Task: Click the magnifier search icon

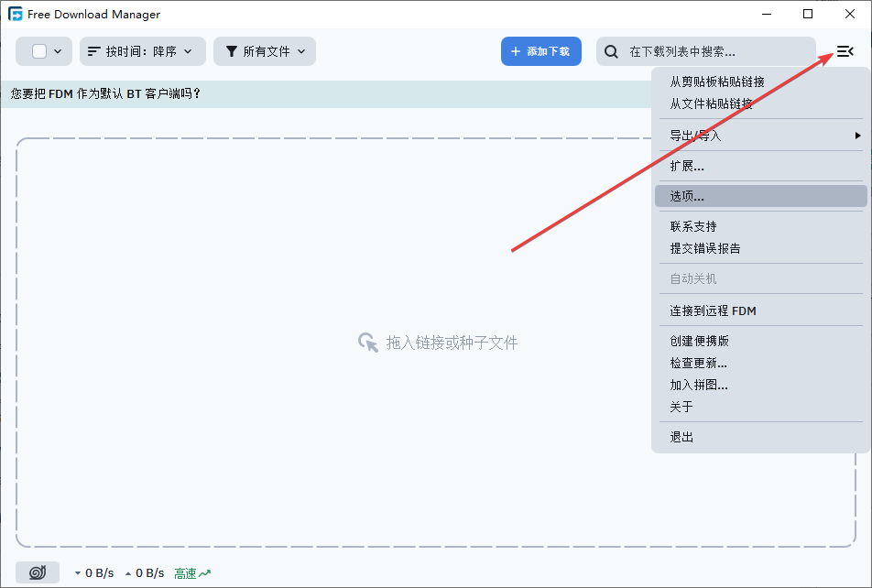Action: [611, 52]
